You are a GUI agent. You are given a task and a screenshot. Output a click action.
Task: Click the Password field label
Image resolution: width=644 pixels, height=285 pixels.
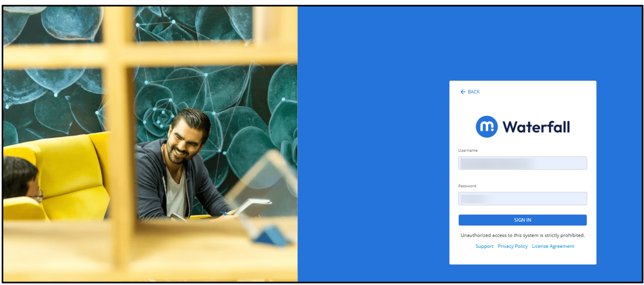tap(467, 186)
